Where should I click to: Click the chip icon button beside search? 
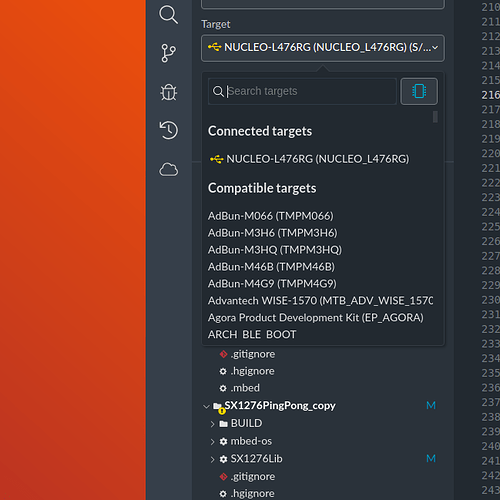419,91
